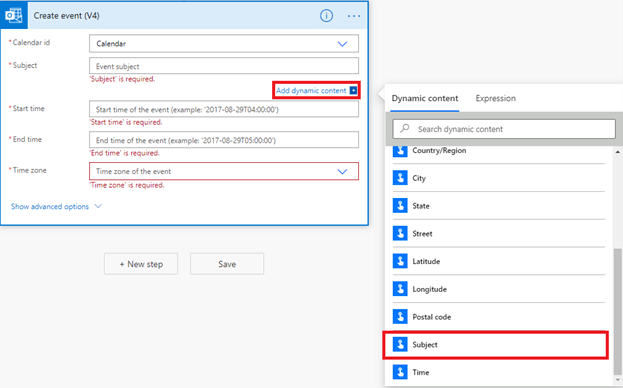Select Street dynamic content item
Image resolution: width=623 pixels, height=388 pixels.
click(499, 234)
